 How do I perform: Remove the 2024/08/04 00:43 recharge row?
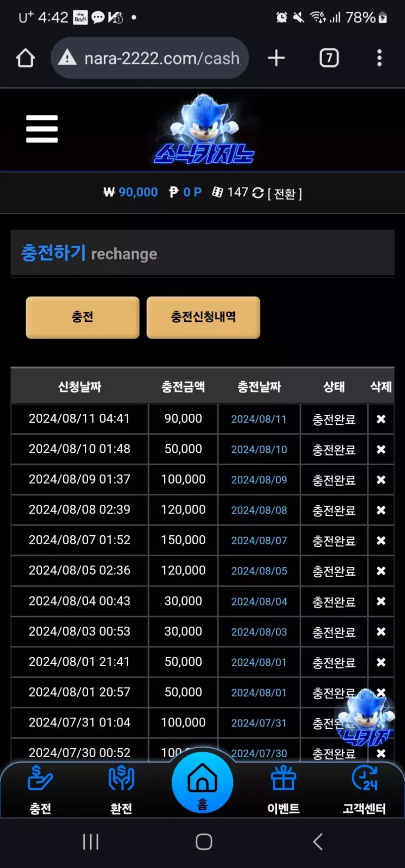point(381,601)
